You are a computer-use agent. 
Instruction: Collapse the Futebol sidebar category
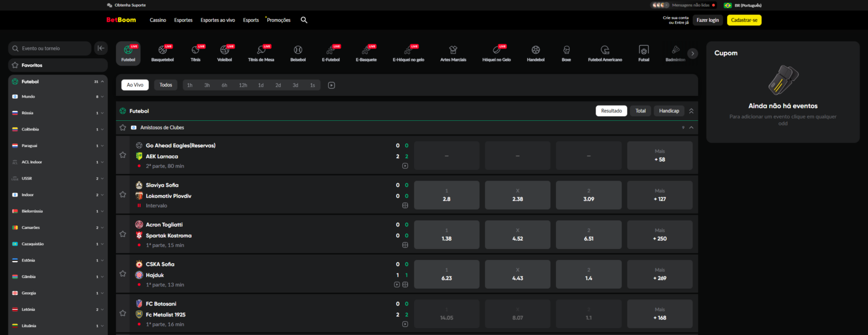coord(102,82)
